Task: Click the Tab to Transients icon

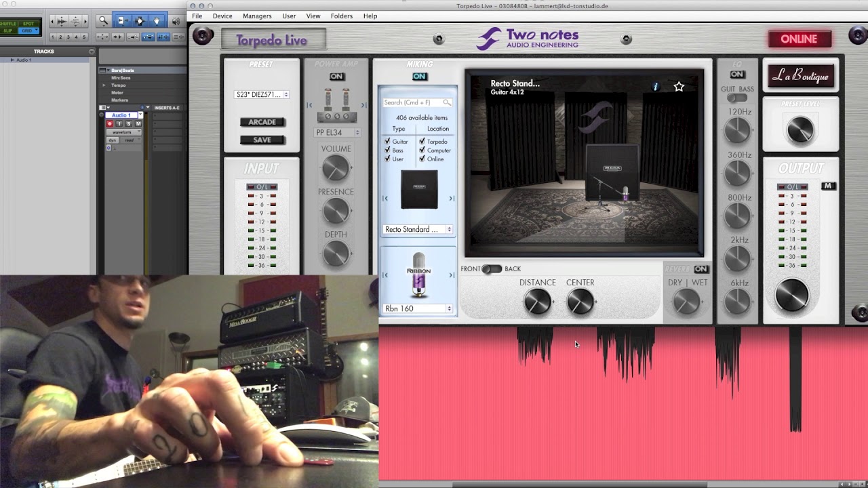Action: click(117, 37)
